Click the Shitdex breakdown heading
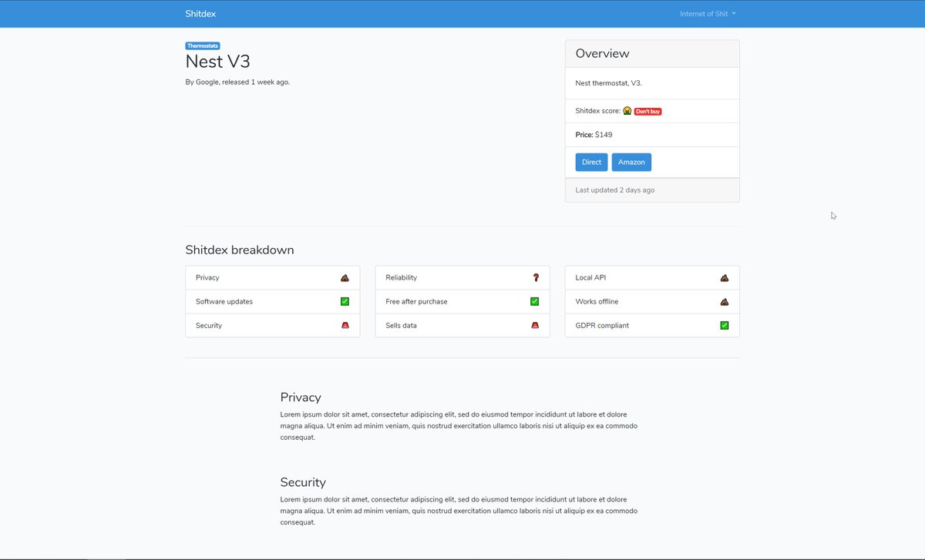The image size is (925, 560). pos(239,250)
